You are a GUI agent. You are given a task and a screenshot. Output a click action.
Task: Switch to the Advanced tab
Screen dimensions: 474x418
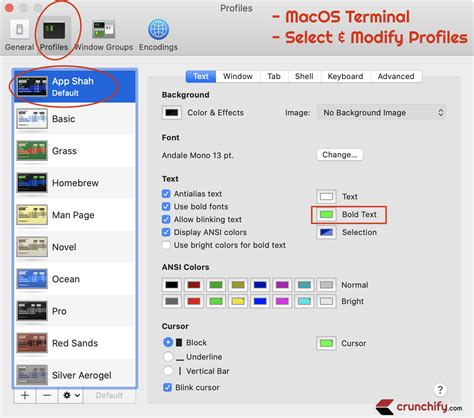(396, 76)
